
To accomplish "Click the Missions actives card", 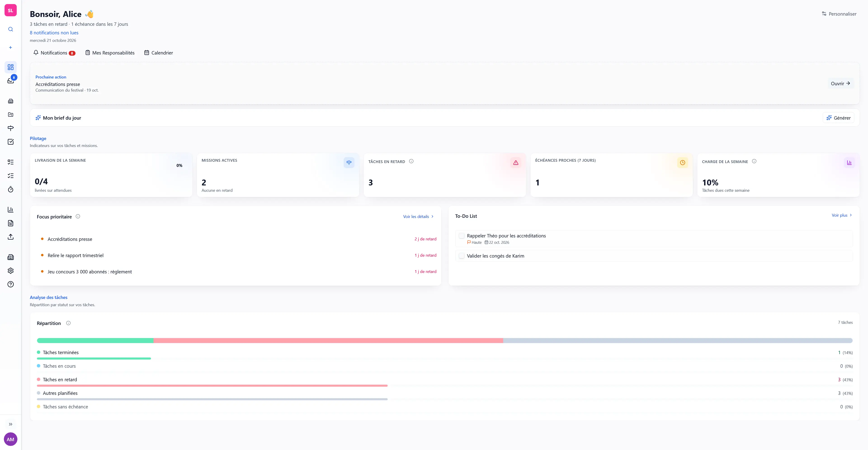I will tap(278, 175).
